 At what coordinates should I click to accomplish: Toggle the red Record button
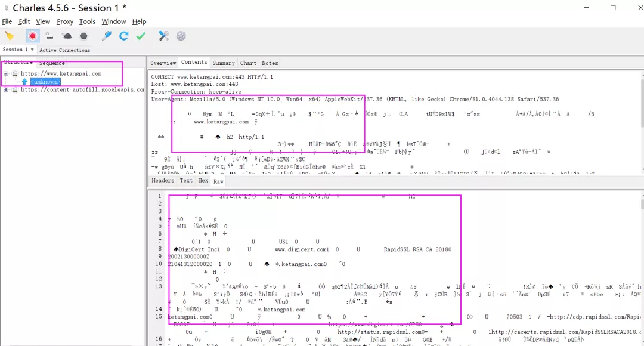point(32,36)
